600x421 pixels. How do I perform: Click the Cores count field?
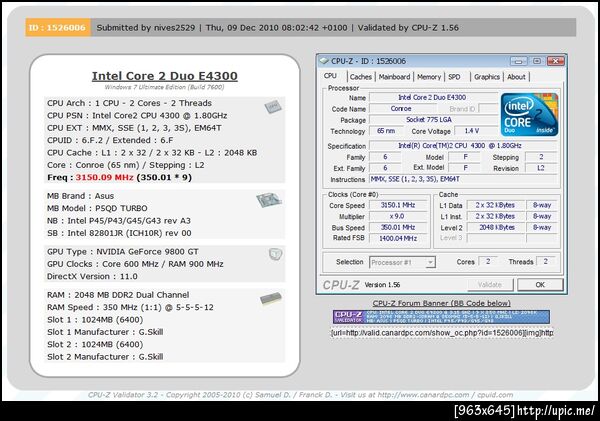pyautogui.click(x=488, y=261)
